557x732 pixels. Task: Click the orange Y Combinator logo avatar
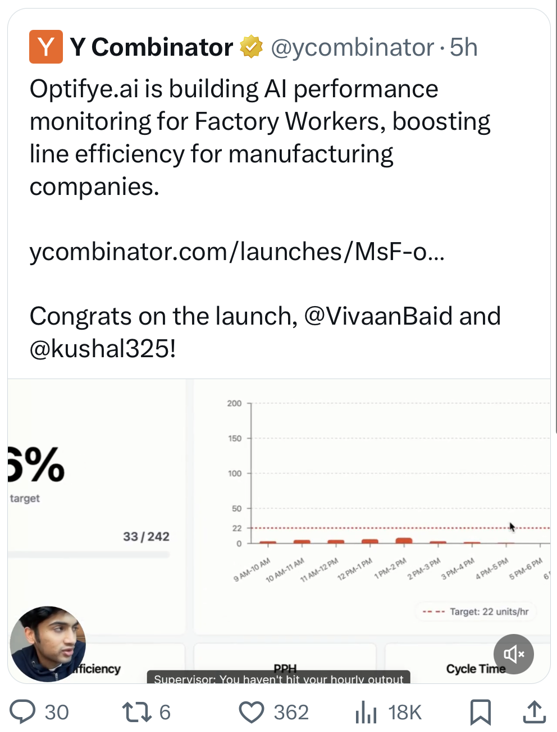(46, 47)
